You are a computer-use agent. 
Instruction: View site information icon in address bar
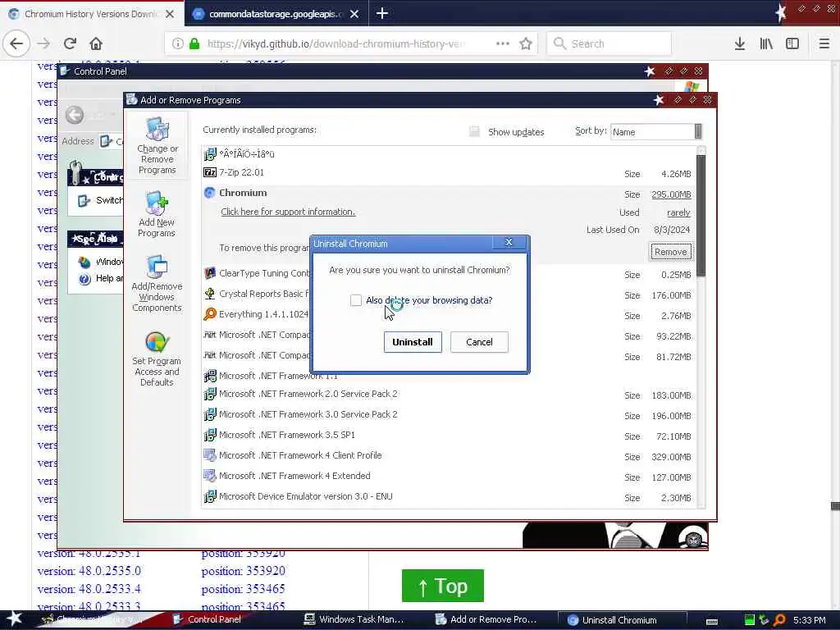(178, 43)
